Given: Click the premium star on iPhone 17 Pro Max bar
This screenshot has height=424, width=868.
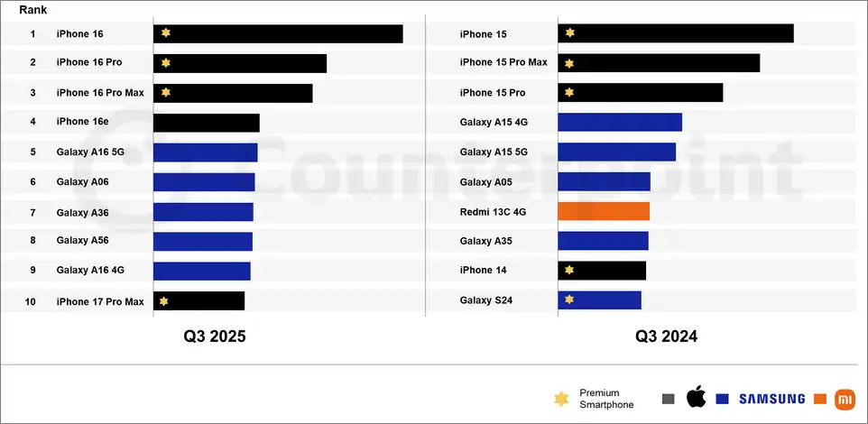Looking at the screenshot, I should point(164,300).
